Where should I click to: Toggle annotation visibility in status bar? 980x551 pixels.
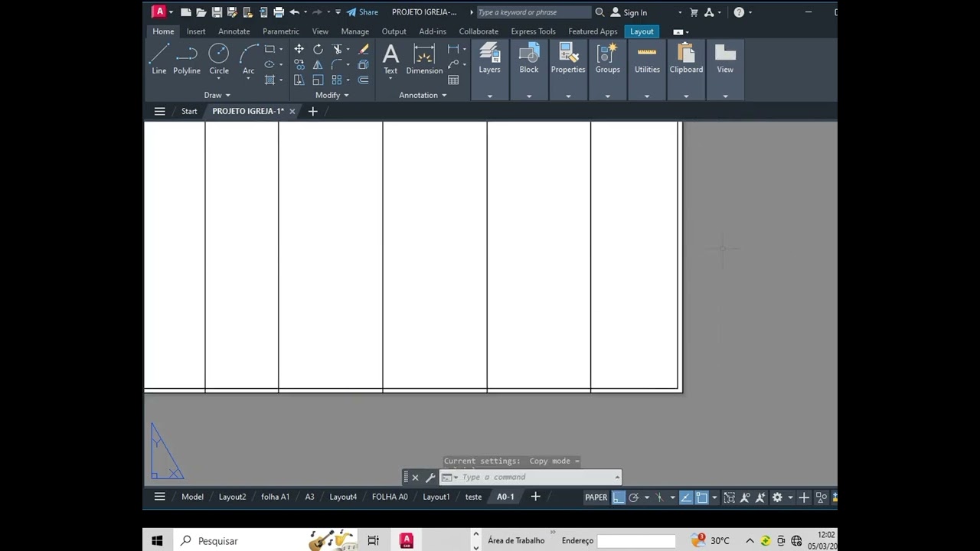point(745,497)
